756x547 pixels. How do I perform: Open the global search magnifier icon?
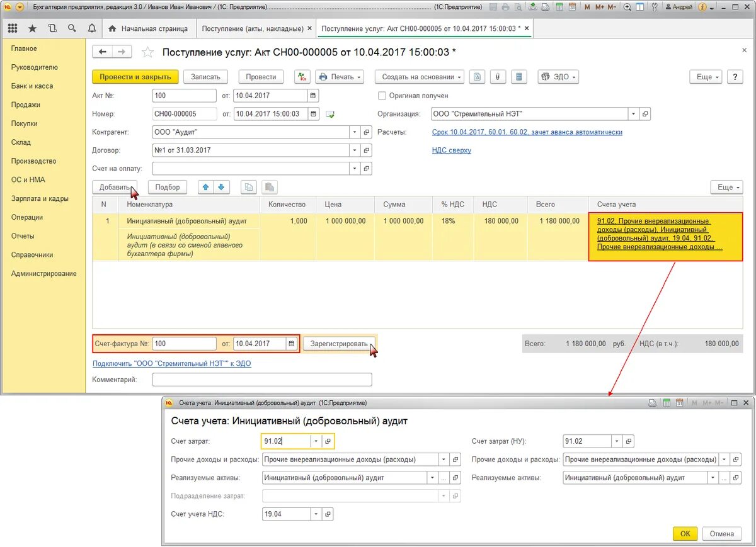(71, 29)
